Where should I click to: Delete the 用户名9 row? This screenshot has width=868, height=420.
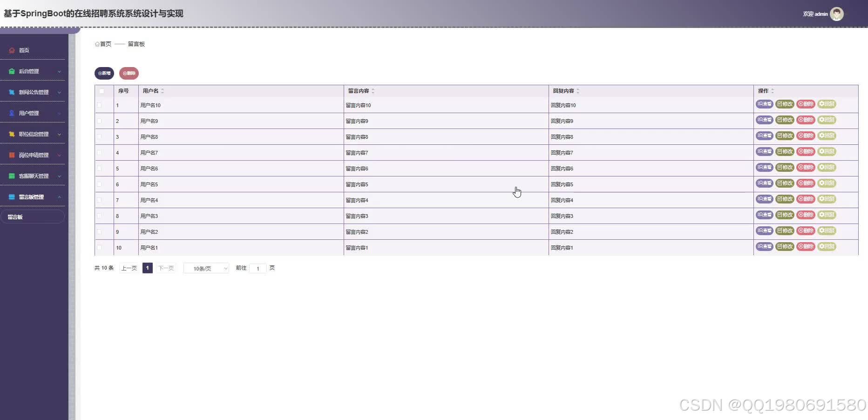(806, 120)
